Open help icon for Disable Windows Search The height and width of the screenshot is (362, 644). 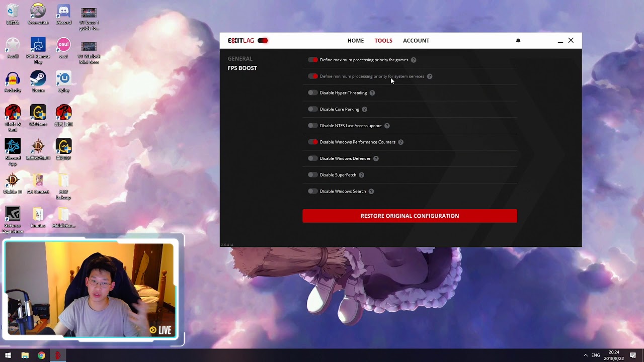click(371, 191)
